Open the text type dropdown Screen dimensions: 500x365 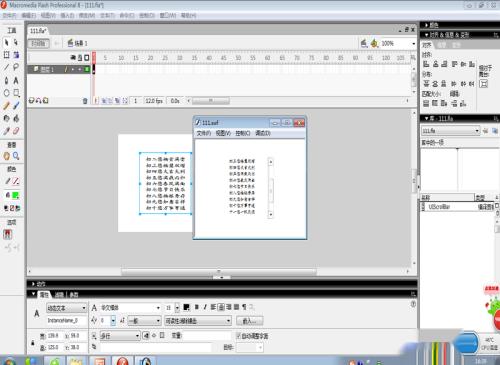[66, 308]
